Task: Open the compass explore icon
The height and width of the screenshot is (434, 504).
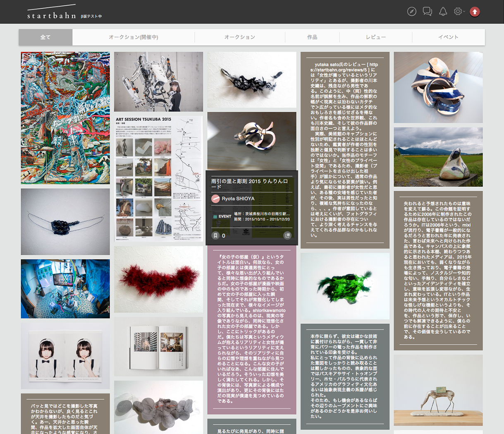Action: (411, 12)
